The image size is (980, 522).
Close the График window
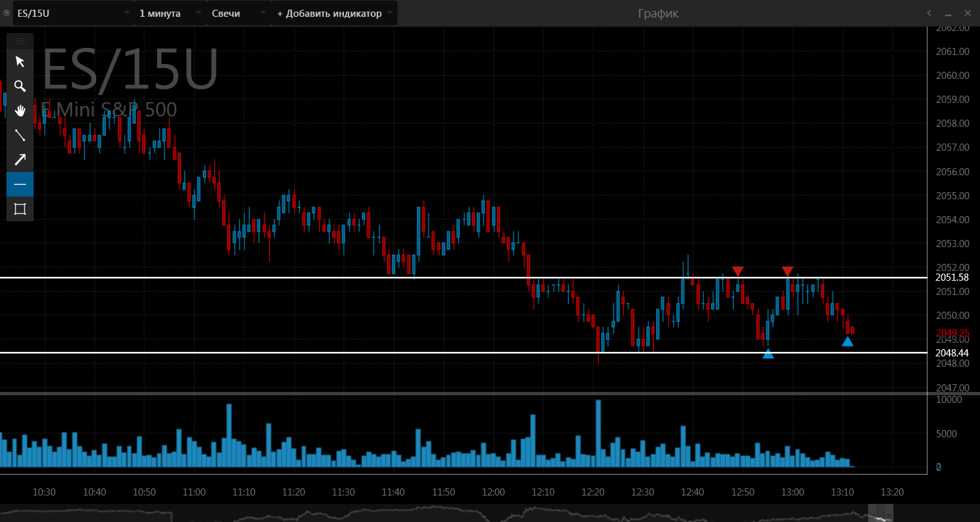968,13
